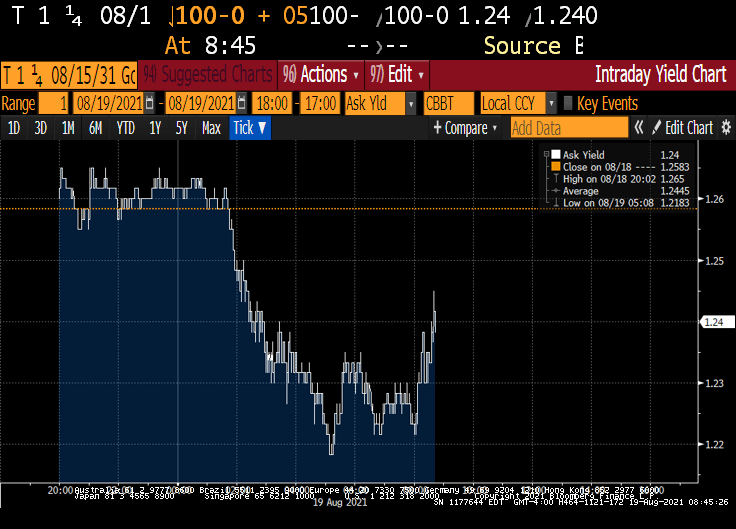This screenshot has width=736, height=529.
Task: Open the Local CCY currency dropdown
Action: pos(548,104)
